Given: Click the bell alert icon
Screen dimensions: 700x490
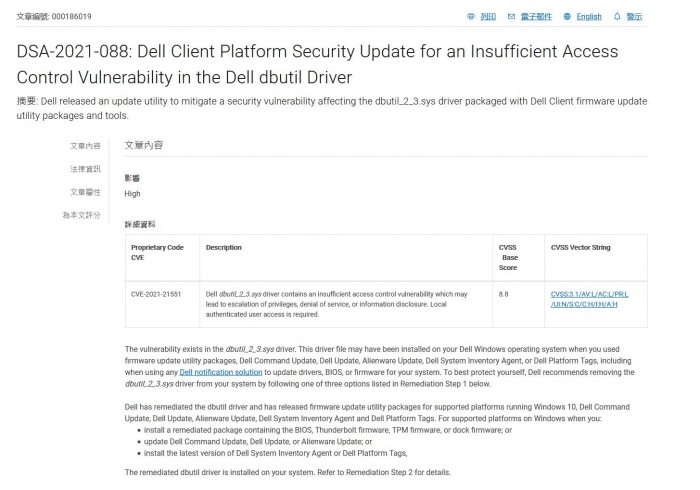Looking at the screenshot, I should [x=617, y=17].
